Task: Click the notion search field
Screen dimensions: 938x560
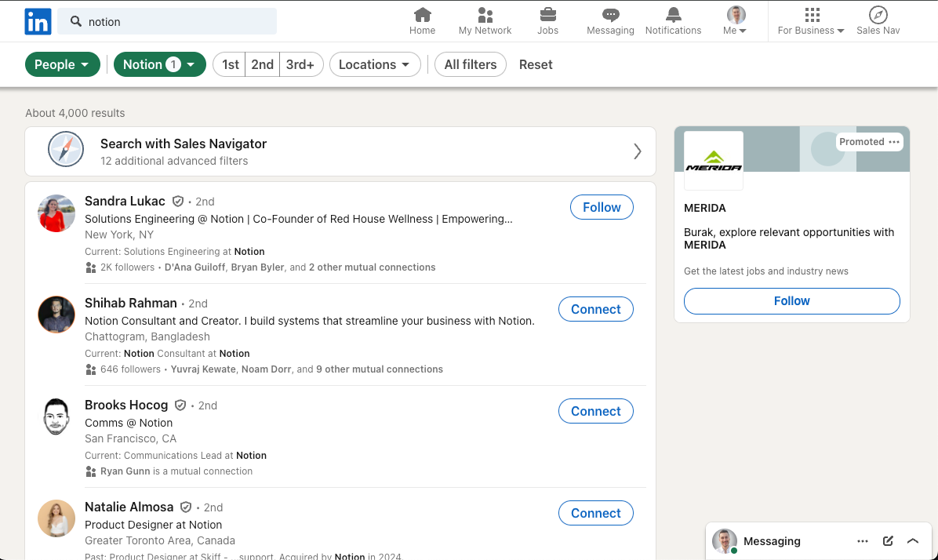Action: pyautogui.click(x=168, y=21)
